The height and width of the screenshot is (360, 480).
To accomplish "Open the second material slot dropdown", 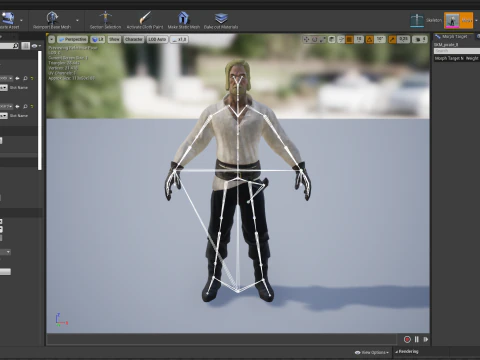I will (6, 106).
